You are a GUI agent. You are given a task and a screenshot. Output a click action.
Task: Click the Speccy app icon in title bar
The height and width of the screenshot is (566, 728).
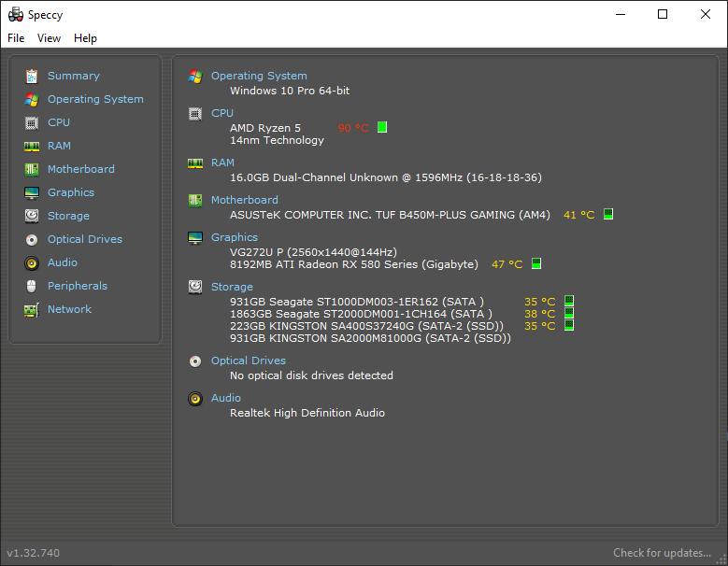click(x=16, y=15)
